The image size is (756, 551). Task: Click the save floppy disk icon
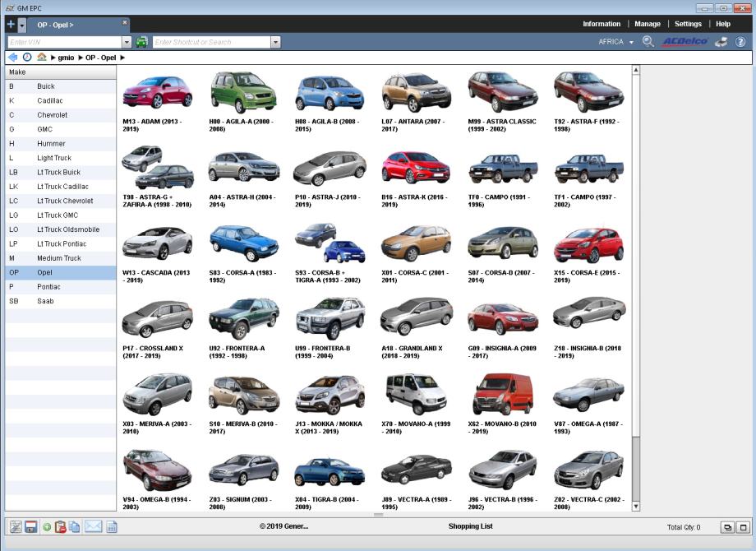tap(30, 527)
